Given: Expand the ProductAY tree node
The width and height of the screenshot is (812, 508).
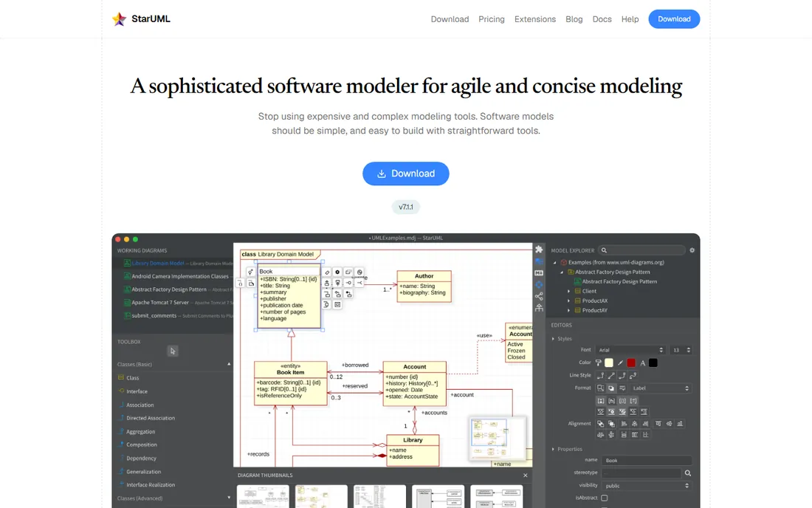Looking at the screenshot, I should 568,310.
